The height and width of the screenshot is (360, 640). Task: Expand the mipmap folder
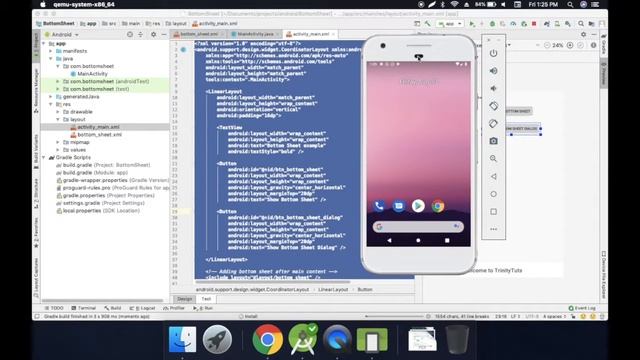(x=58, y=142)
